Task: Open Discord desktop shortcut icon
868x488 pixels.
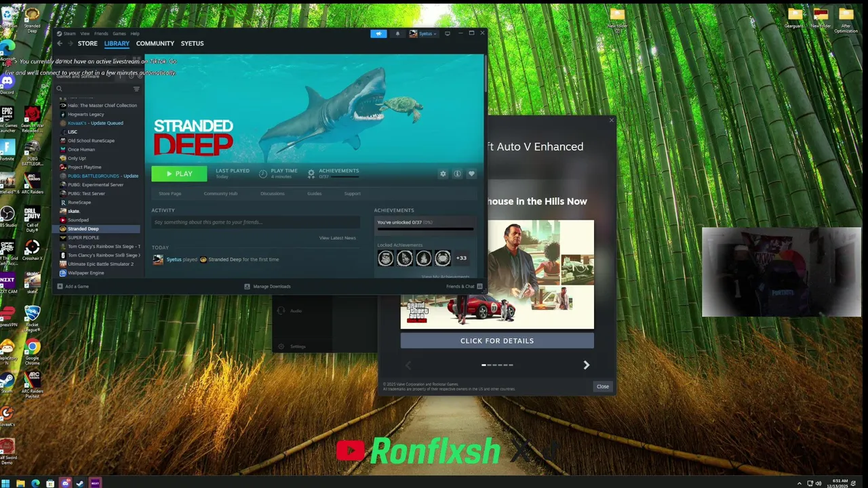Action: [x=7, y=81]
